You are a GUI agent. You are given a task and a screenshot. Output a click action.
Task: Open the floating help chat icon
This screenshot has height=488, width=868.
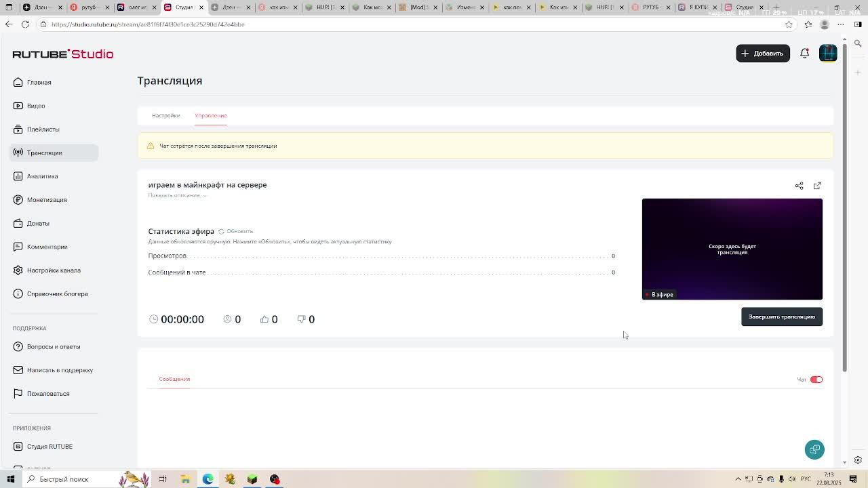(814, 449)
